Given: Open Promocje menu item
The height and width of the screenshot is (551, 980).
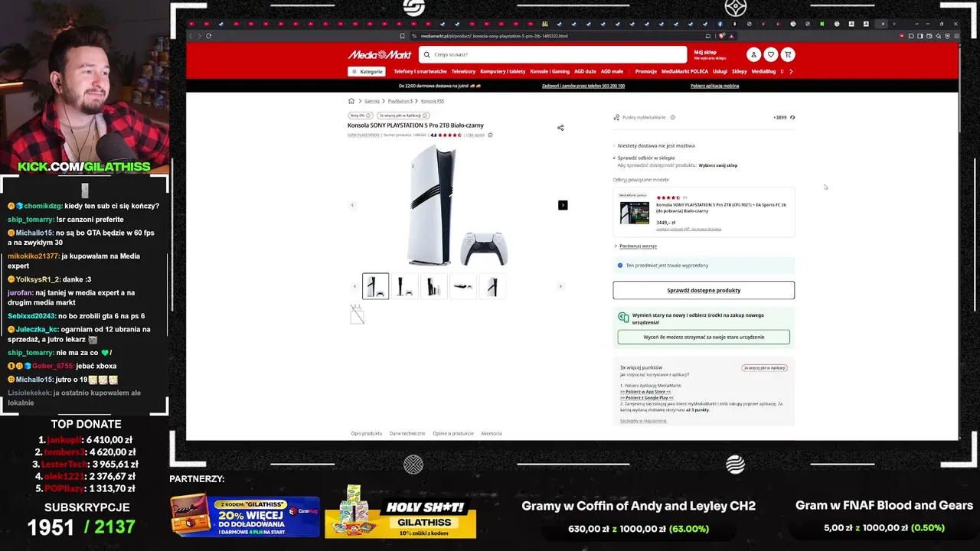Looking at the screenshot, I should point(646,72).
